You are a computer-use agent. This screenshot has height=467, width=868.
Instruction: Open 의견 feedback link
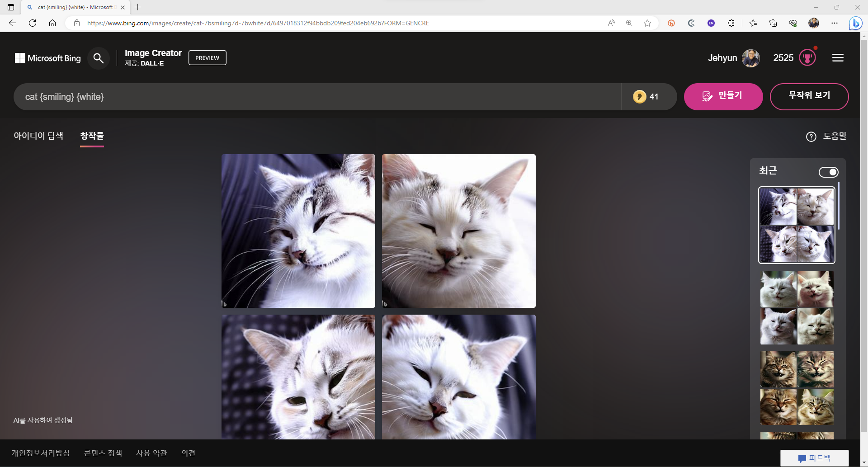[188, 453]
